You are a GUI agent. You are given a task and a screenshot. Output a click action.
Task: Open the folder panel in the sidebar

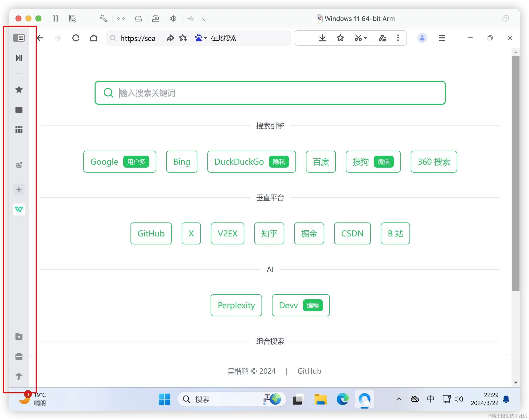pos(19,110)
